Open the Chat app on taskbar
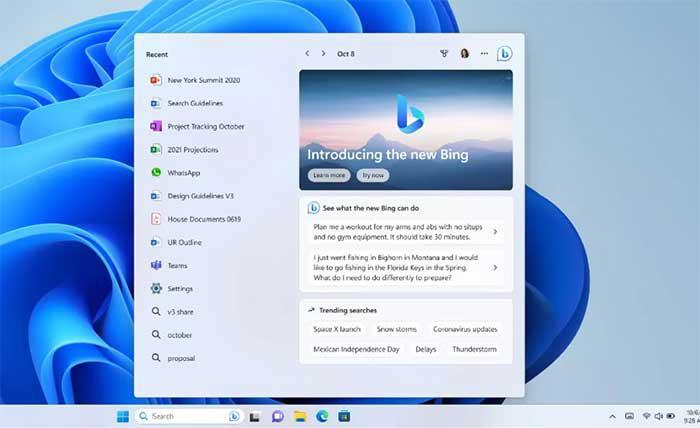 [278, 416]
